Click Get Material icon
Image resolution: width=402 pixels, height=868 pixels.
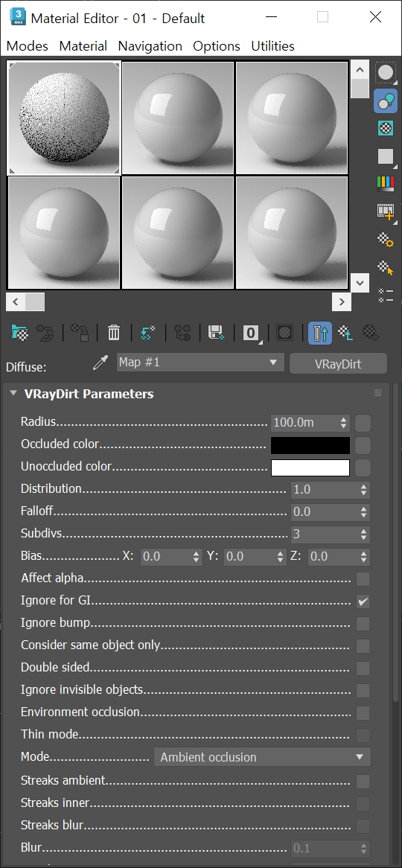[x=20, y=333]
